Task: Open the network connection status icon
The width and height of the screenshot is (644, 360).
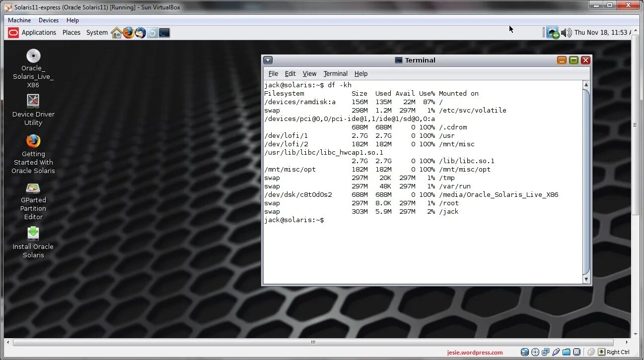Action: tap(553, 33)
